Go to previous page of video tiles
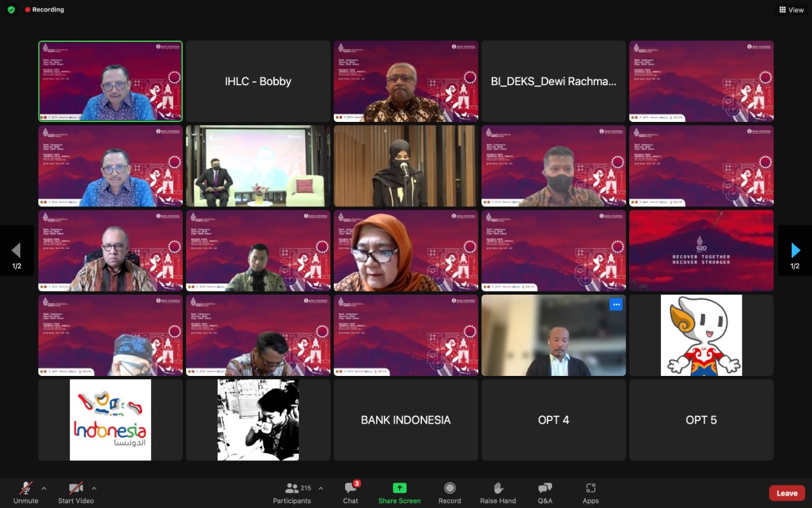Viewport: 812px width, 508px height. (16, 251)
